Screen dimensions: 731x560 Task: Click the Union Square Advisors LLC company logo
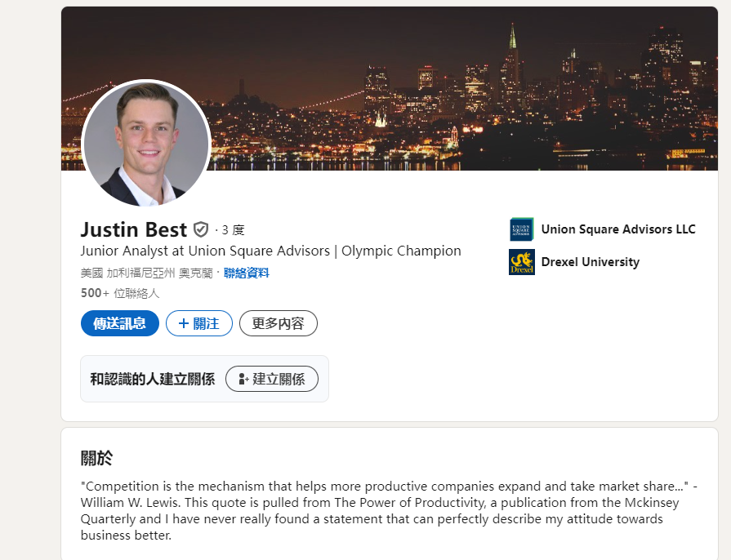522,229
